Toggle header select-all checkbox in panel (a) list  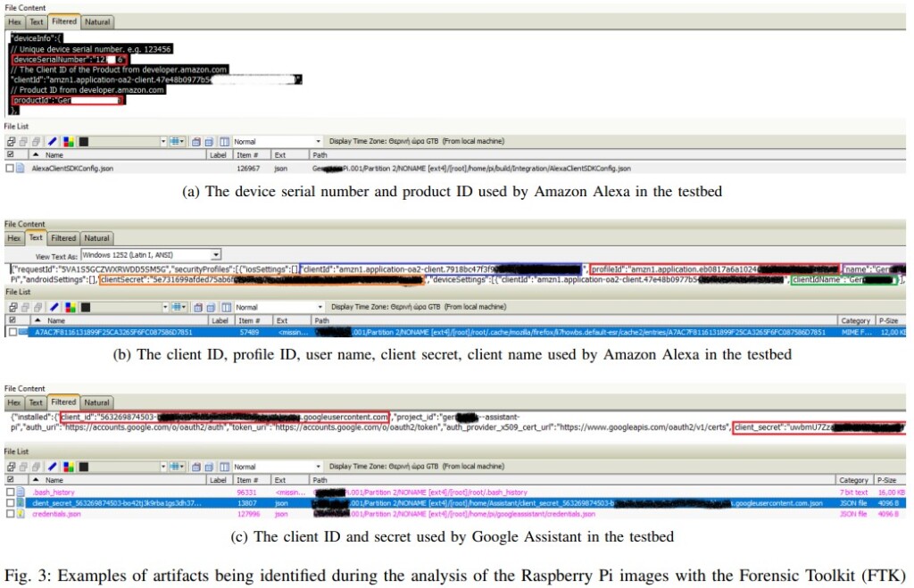click(x=10, y=155)
